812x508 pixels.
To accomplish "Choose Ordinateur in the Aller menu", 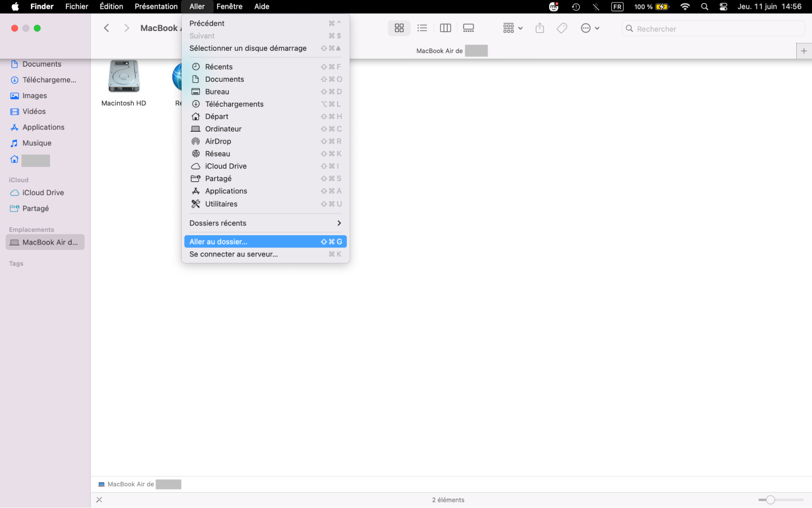I will pos(265,129).
